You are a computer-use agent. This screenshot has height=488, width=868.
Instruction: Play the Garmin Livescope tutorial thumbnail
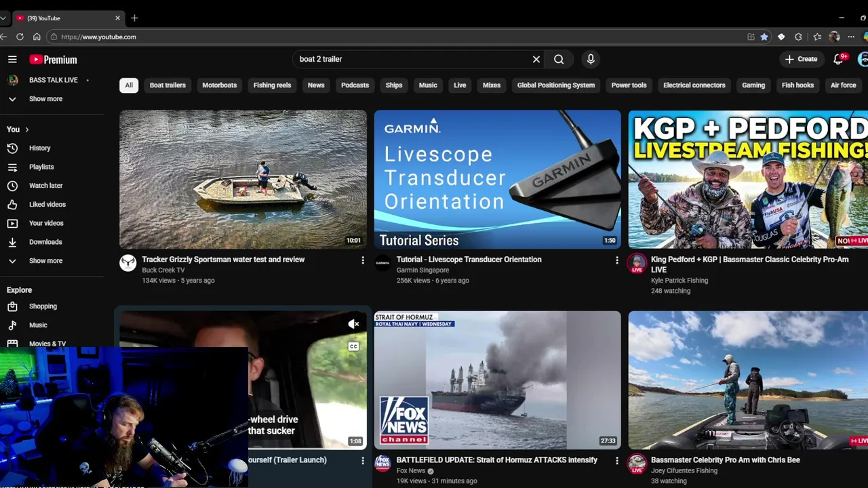[497, 180]
